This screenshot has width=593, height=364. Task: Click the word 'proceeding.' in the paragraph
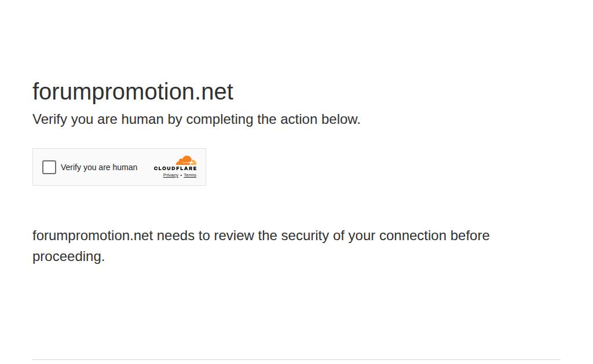click(x=68, y=256)
